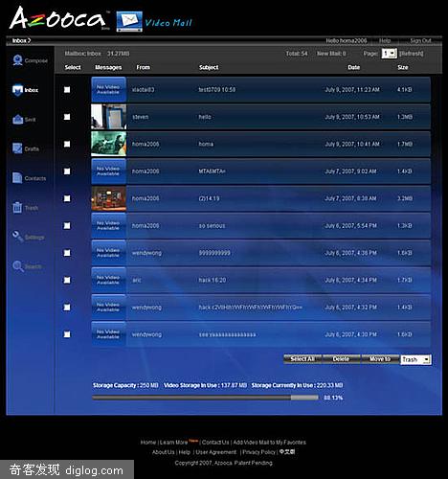This screenshot has height=479, width=448.
Task: Select the Inbox envelope icon
Action: (x=17, y=90)
